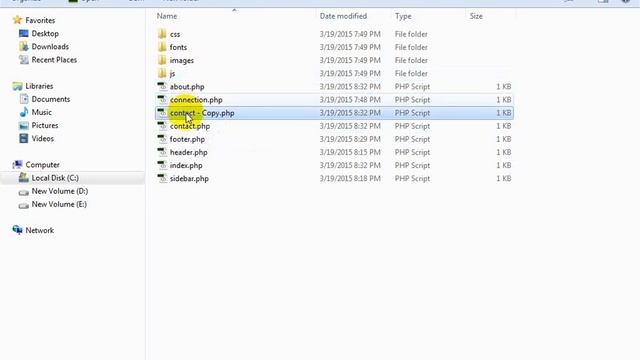This screenshot has width=640, height=360.
Task: Click the about.php file icon
Action: [x=162, y=87]
